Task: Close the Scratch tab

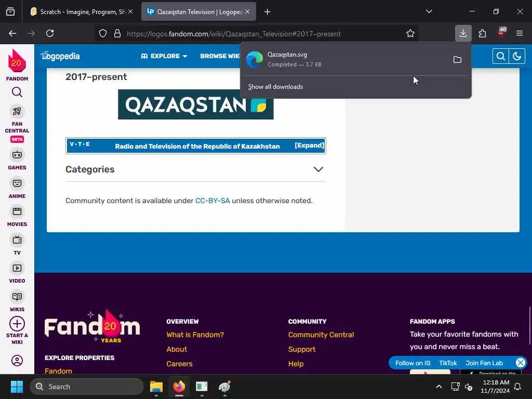Action: 130,11
